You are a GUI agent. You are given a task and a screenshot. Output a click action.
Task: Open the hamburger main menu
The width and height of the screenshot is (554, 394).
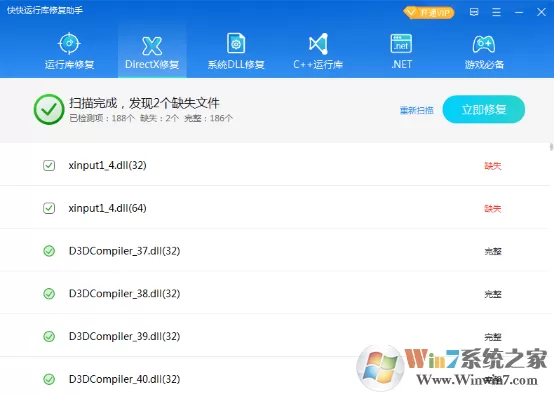click(496, 12)
